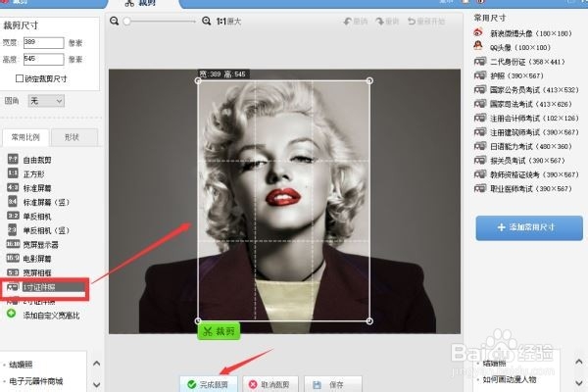Image resolution: width=588 pixels, height=392 pixels.
Task: Select the 标准屏幕（竖） ratio icon
Action: pos(13,202)
